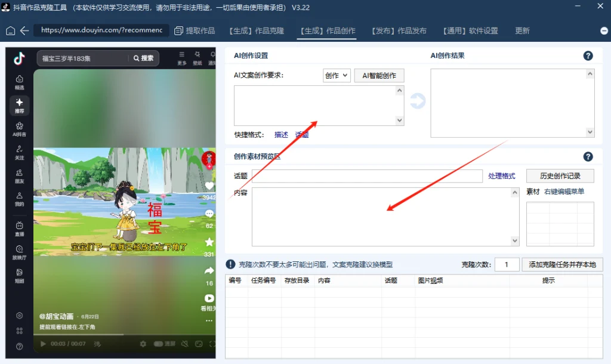Click up arrow of AI创作结果 scrollbar
The image size is (611, 364).
[590, 74]
